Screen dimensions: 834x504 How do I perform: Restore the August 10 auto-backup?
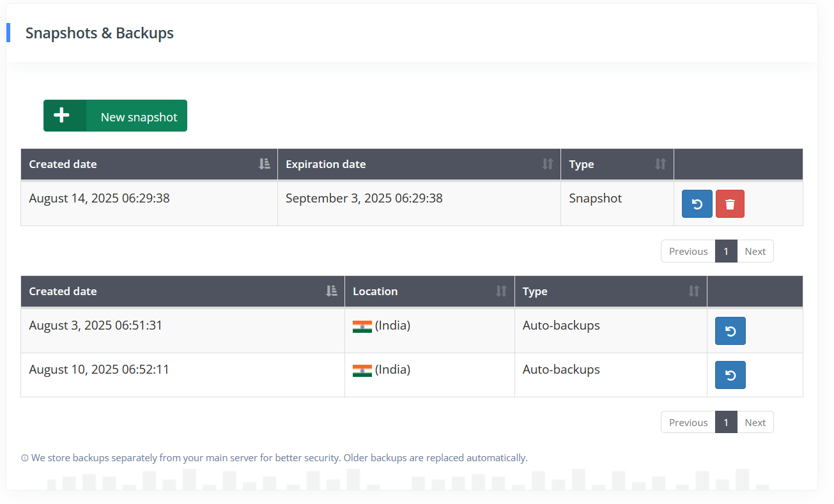coord(730,375)
